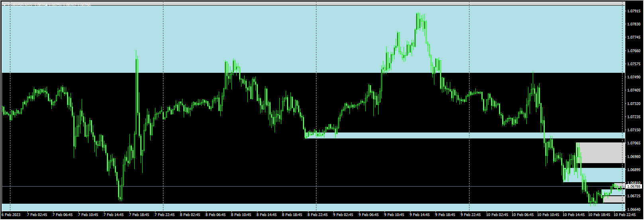Click the 10 Feb 18:45 time label
Viewport: 644px width, 220px height.
coord(599,215)
